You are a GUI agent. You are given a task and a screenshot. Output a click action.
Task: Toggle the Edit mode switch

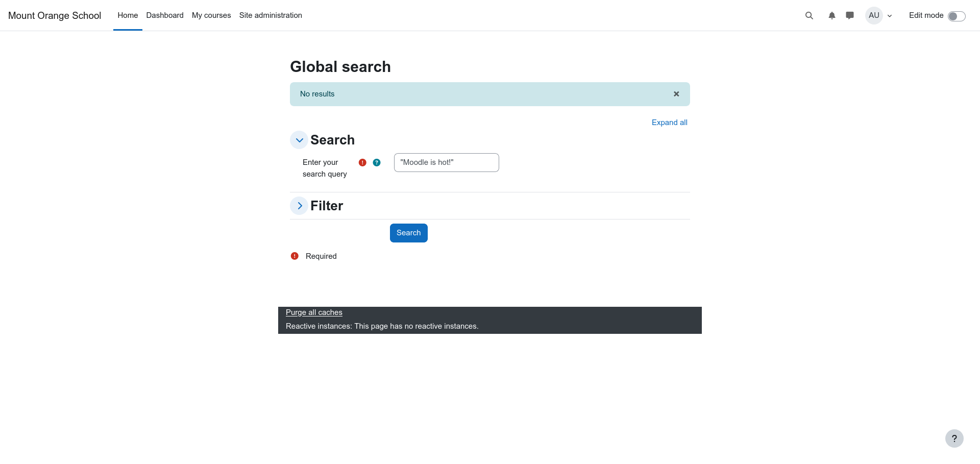(957, 16)
